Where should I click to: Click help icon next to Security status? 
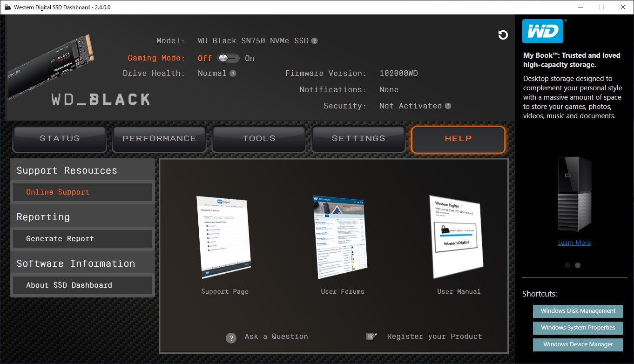pos(448,106)
